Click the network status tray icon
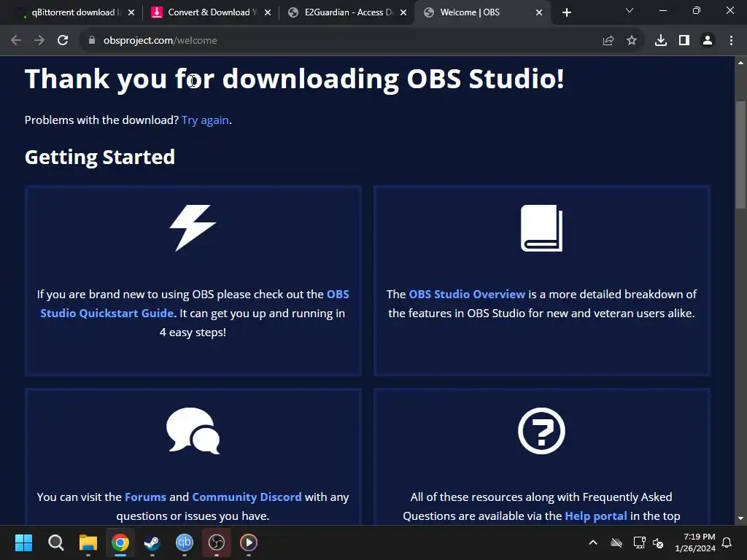Image resolution: width=747 pixels, height=560 pixels. (639, 542)
